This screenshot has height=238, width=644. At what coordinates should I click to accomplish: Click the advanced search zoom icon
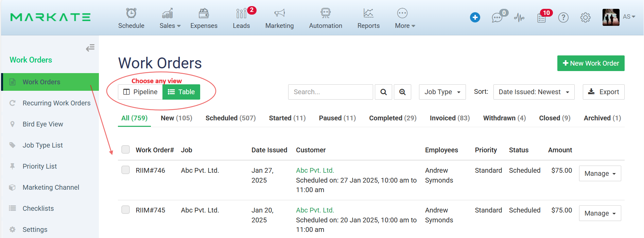coord(402,92)
